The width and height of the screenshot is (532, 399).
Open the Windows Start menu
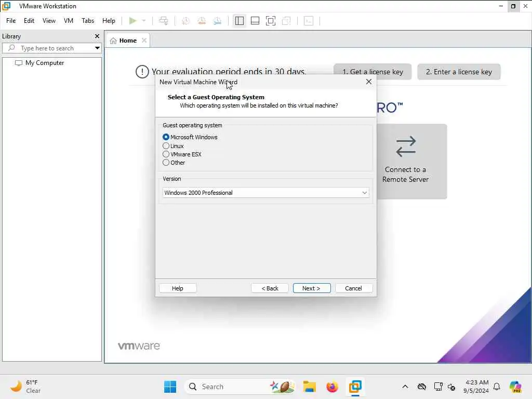tap(170, 387)
